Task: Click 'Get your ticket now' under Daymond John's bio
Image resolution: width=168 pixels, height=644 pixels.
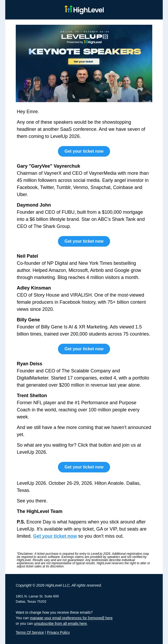Action: click(x=84, y=241)
